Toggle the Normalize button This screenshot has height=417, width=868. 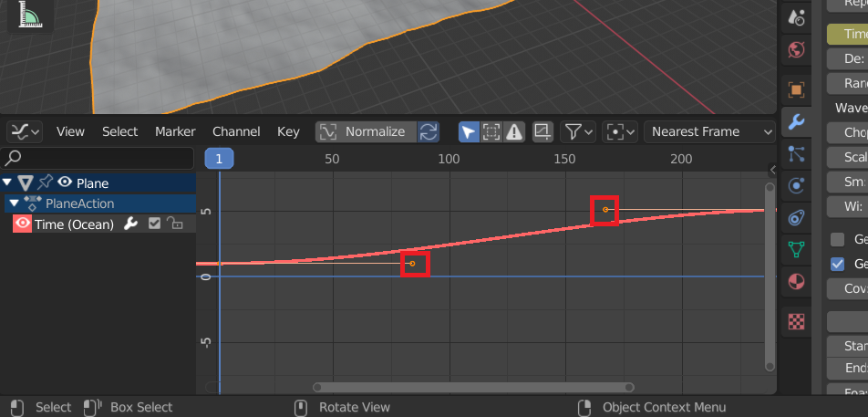366,131
